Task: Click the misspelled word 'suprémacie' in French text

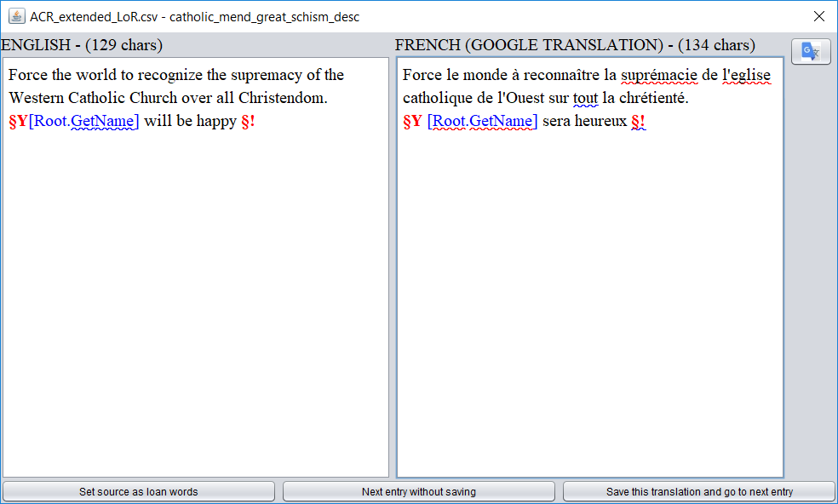Action: point(659,76)
